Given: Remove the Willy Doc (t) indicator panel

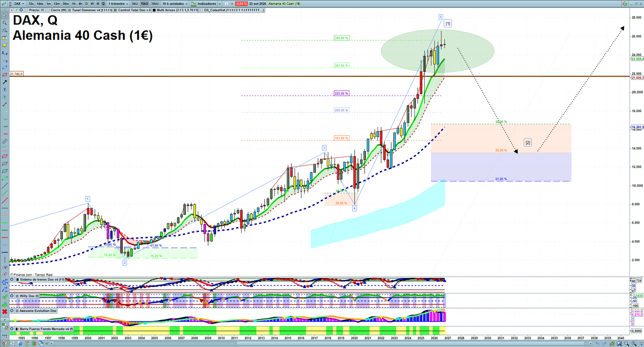Looking at the screenshot, I should pos(12,296).
